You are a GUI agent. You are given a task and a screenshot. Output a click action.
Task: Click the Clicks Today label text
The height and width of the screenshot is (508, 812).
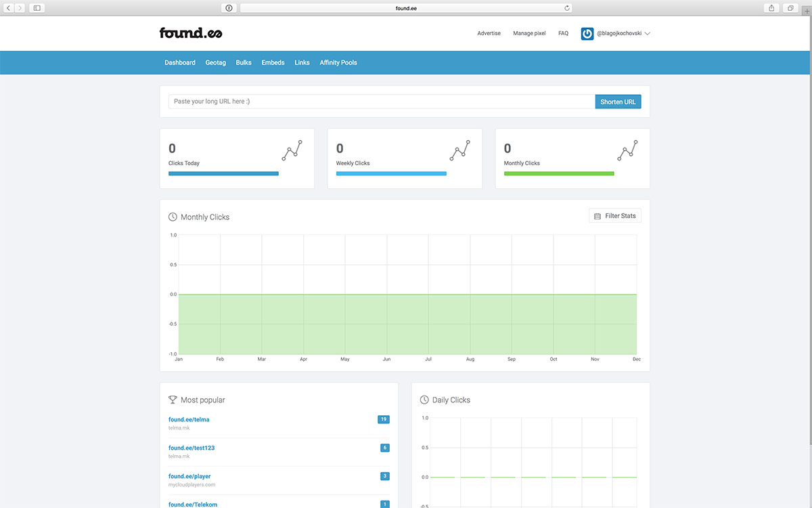(x=184, y=163)
